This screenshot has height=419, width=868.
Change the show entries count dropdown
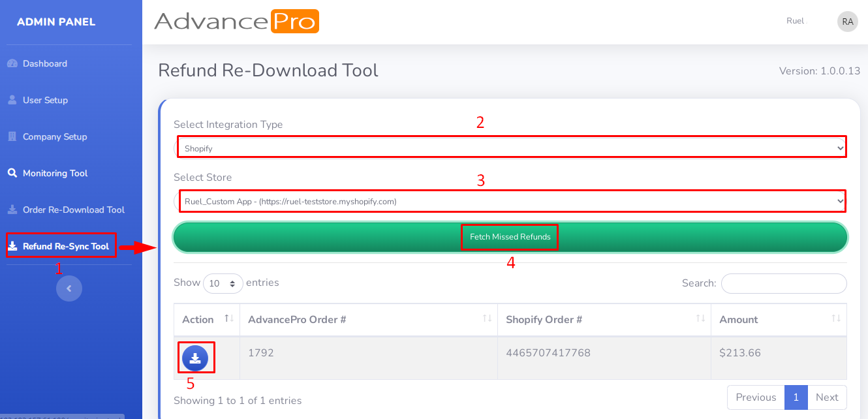click(223, 284)
